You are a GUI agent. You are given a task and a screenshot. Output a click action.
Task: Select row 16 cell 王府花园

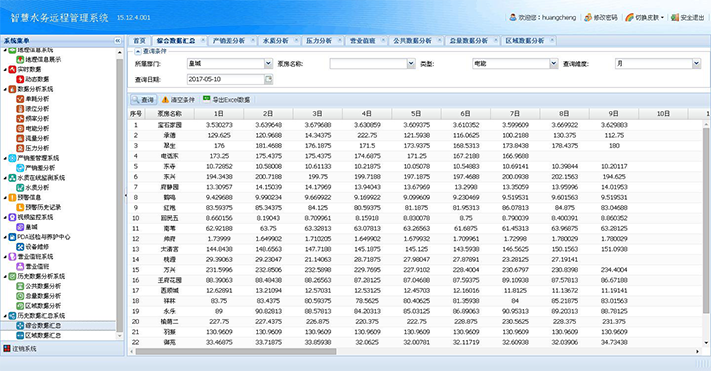coord(170,280)
